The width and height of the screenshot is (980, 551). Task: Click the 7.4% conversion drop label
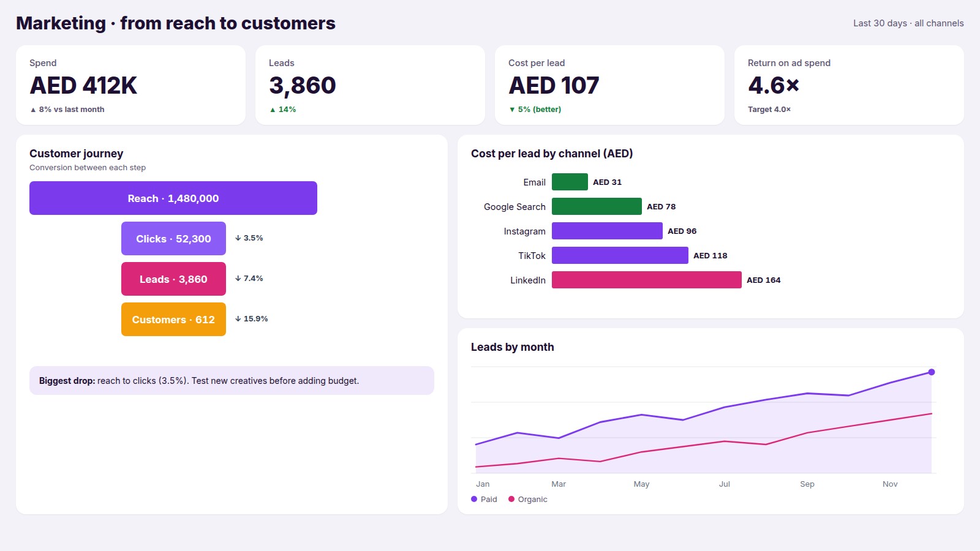pyautogui.click(x=249, y=279)
